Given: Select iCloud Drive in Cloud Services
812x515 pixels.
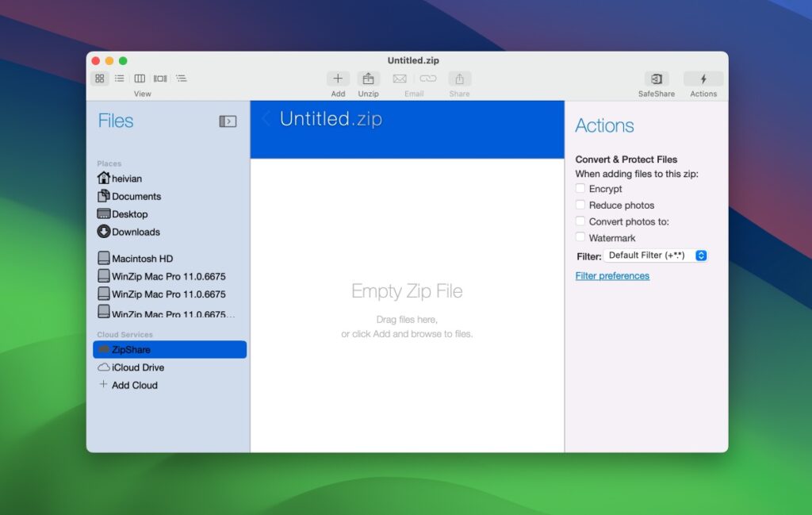Looking at the screenshot, I should [x=136, y=367].
